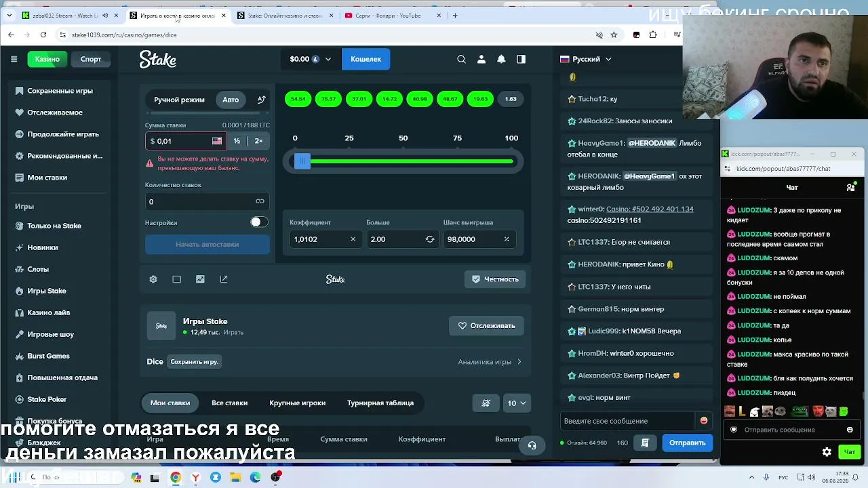The width and height of the screenshot is (868, 488).
Task: Open the notifications bell
Action: (501, 59)
